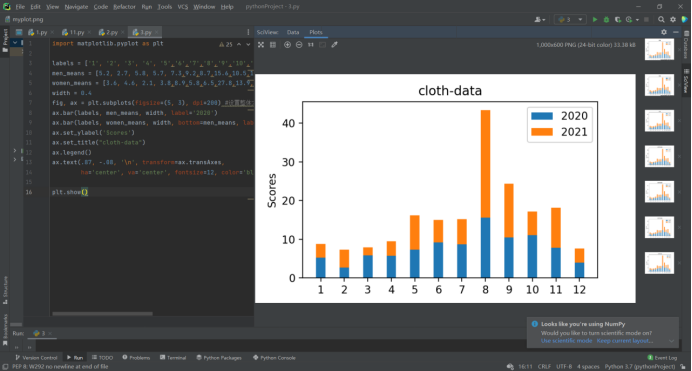692x371 pixels.
Task: Click the grey stop button
Action: 647,19
